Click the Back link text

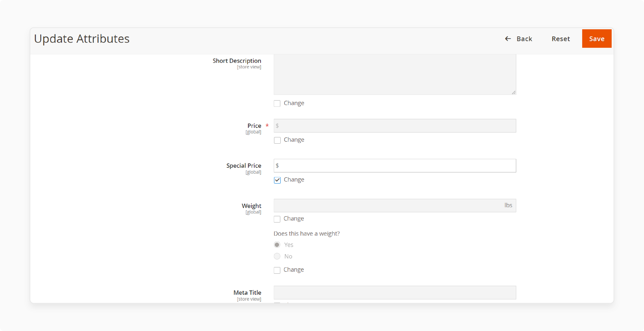[x=524, y=39]
